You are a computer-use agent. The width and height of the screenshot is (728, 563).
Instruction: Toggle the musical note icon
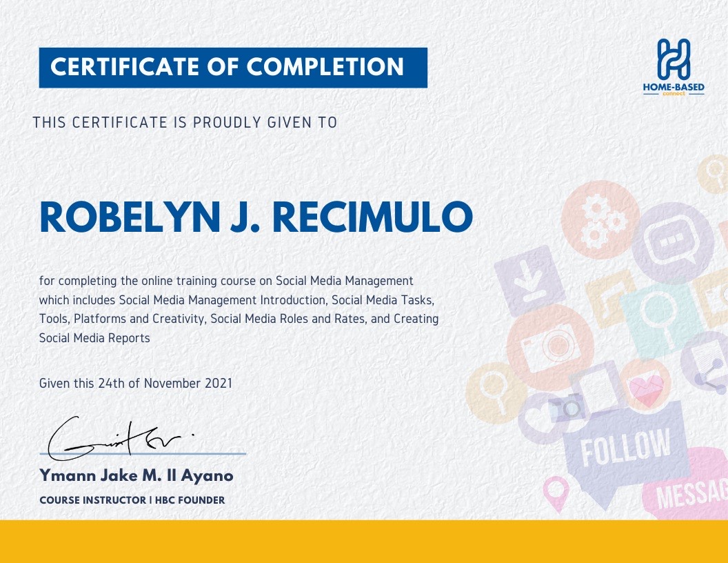click(610, 298)
